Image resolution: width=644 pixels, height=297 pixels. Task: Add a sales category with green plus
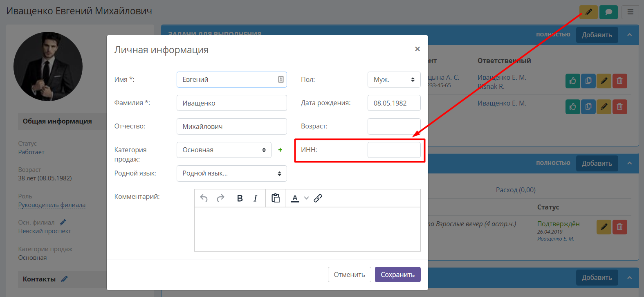click(x=280, y=150)
